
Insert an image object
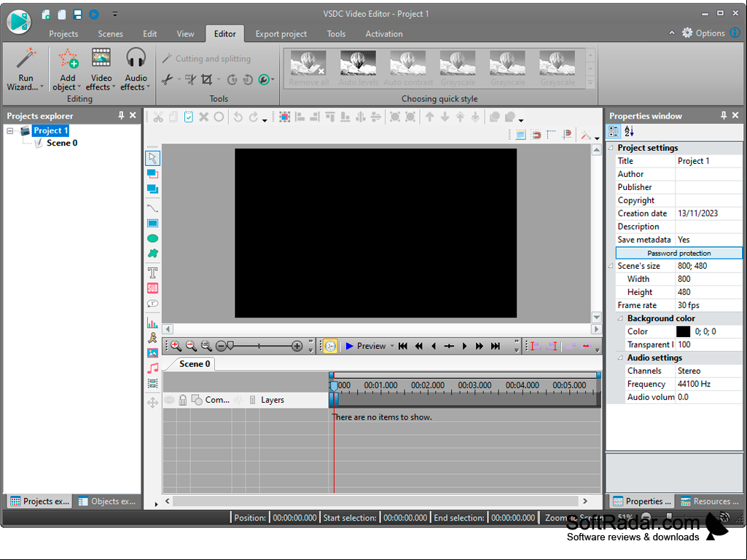point(152,353)
